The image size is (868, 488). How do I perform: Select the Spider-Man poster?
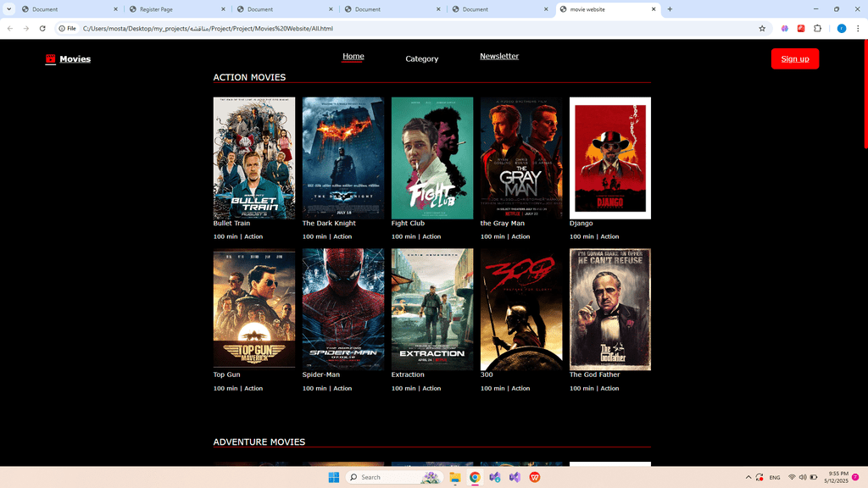(x=343, y=309)
